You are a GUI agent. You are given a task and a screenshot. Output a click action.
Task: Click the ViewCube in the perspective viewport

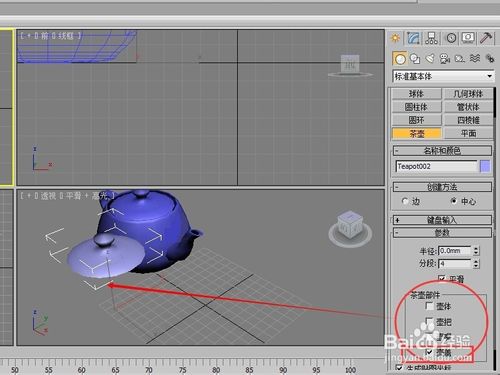(349, 225)
